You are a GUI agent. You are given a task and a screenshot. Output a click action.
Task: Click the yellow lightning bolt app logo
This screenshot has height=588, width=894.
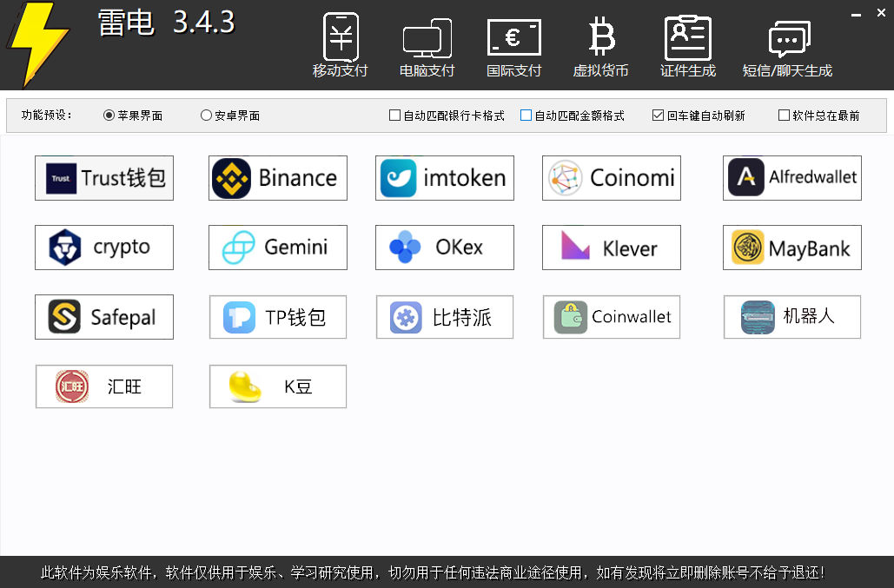point(37,43)
